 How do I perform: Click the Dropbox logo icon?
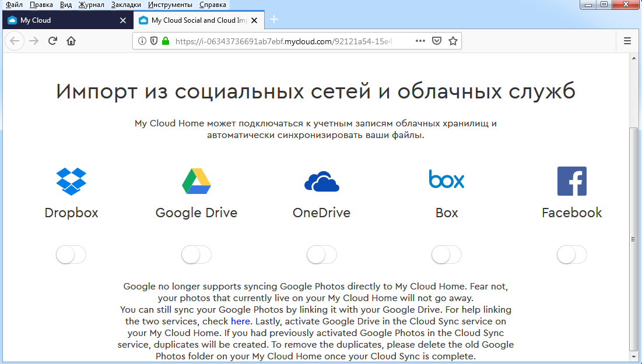pyautogui.click(x=71, y=181)
